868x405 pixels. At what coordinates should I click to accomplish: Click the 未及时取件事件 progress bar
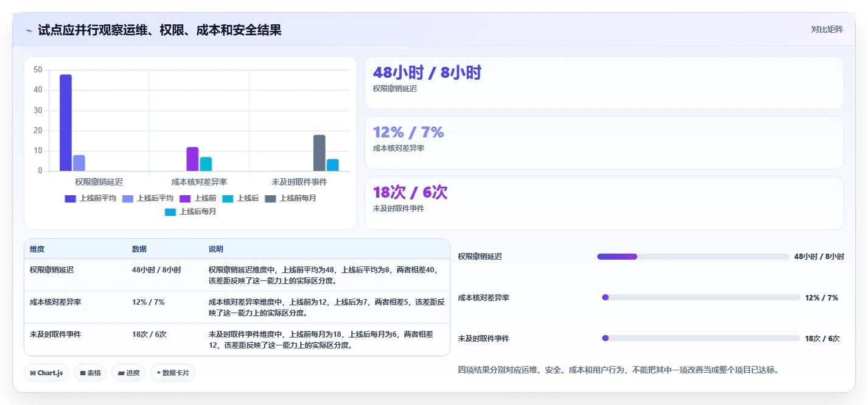click(701, 338)
